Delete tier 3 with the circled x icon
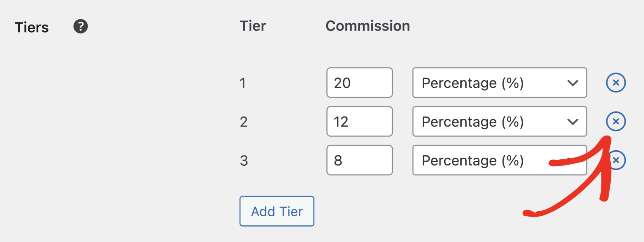 pyautogui.click(x=615, y=160)
